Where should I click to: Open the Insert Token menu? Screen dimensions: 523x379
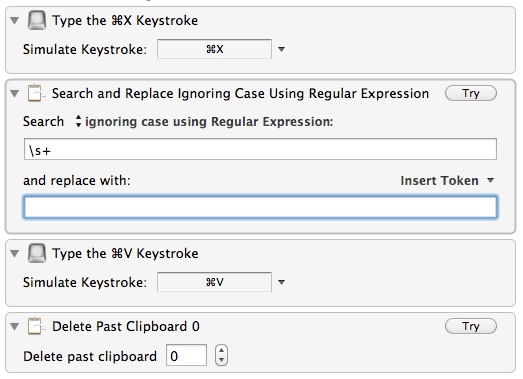(x=447, y=180)
